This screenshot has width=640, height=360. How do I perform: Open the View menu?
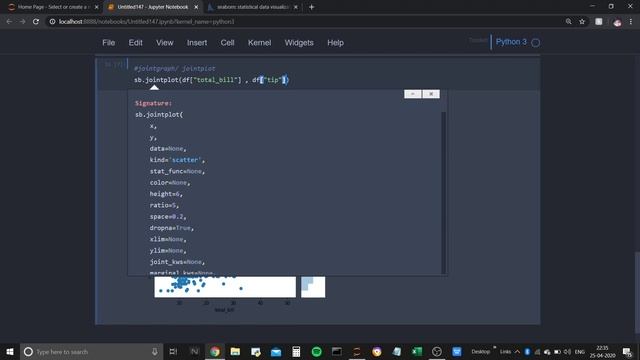click(x=164, y=42)
